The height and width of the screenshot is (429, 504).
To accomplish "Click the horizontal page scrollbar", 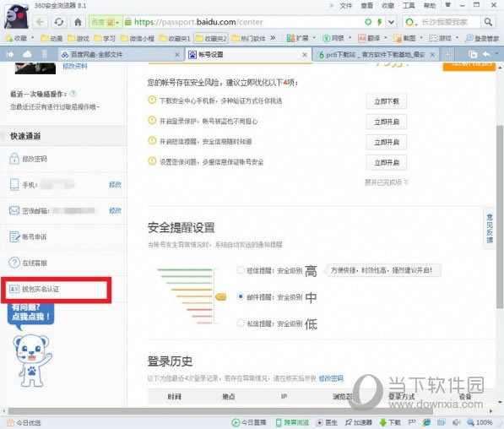I will pyautogui.click(x=220, y=411).
